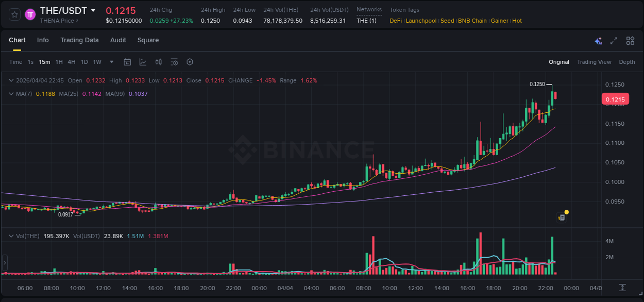Open the widgets layout icon top right
The image size is (644, 302).
coord(630,40)
